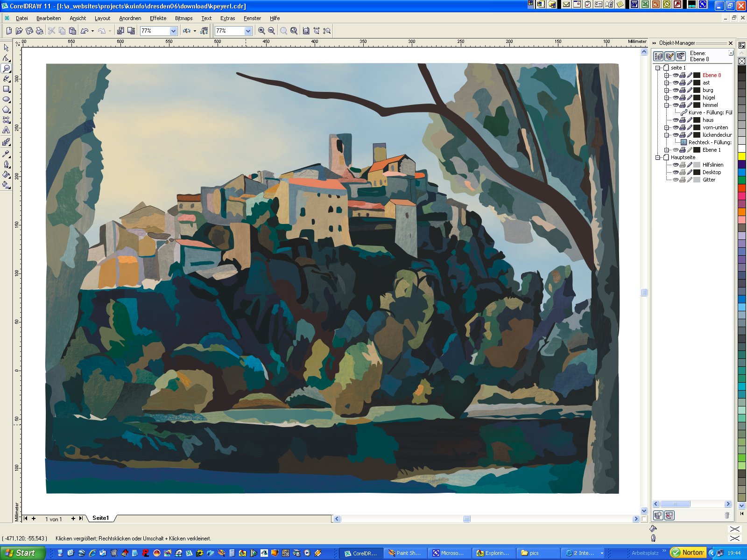The height and width of the screenshot is (560, 747).
Task: Toggle visibility eye of Ebene 8 layer
Action: tap(676, 75)
